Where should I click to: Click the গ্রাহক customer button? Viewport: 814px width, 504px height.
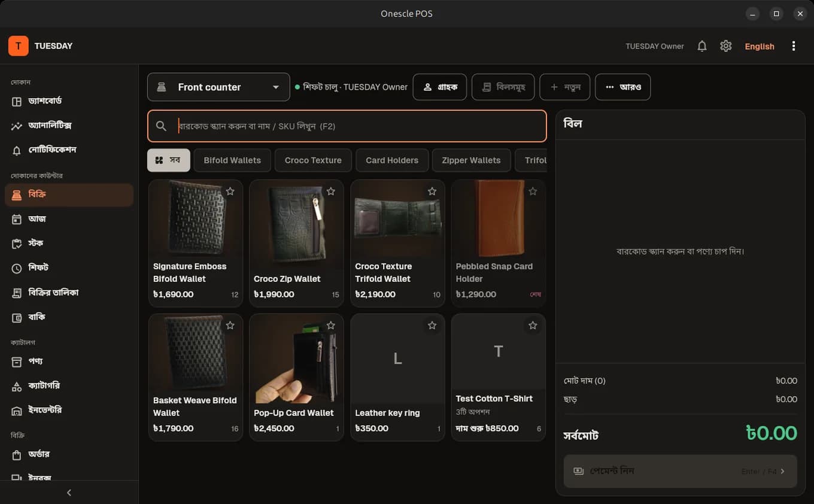[x=440, y=87]
